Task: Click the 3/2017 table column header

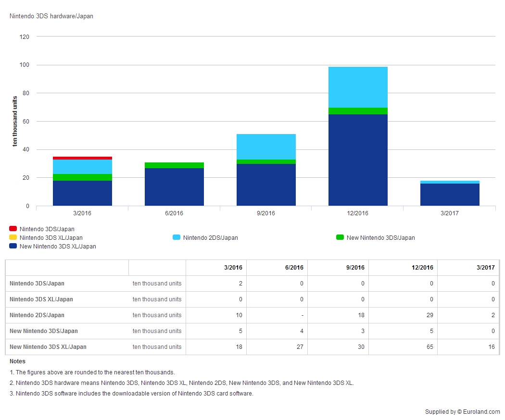Action: [x=486, y=268]
